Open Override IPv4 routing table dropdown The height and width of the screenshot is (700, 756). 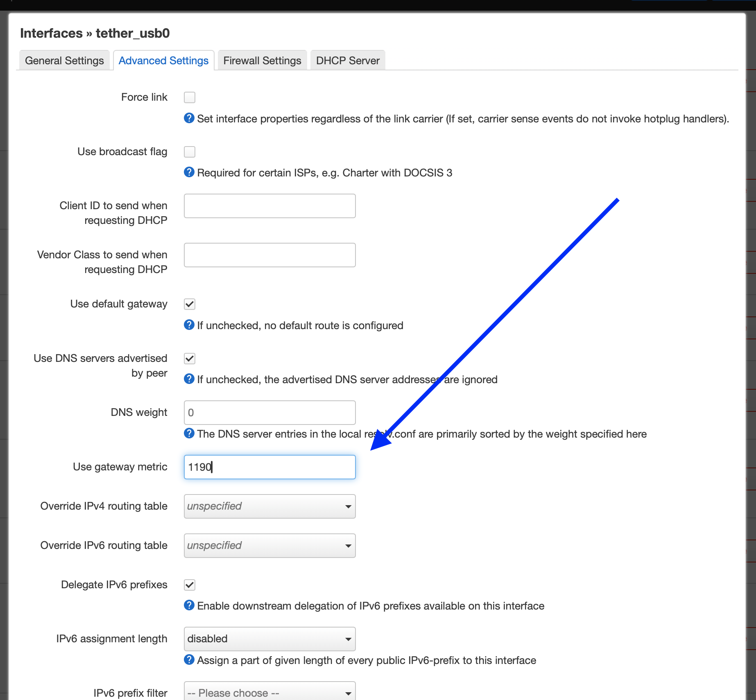coord(270,506)
